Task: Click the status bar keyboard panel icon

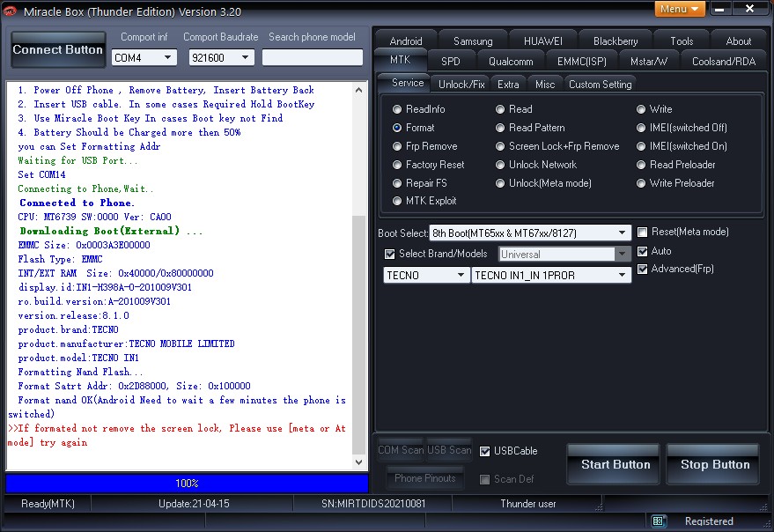Action: tap(658, 521)
